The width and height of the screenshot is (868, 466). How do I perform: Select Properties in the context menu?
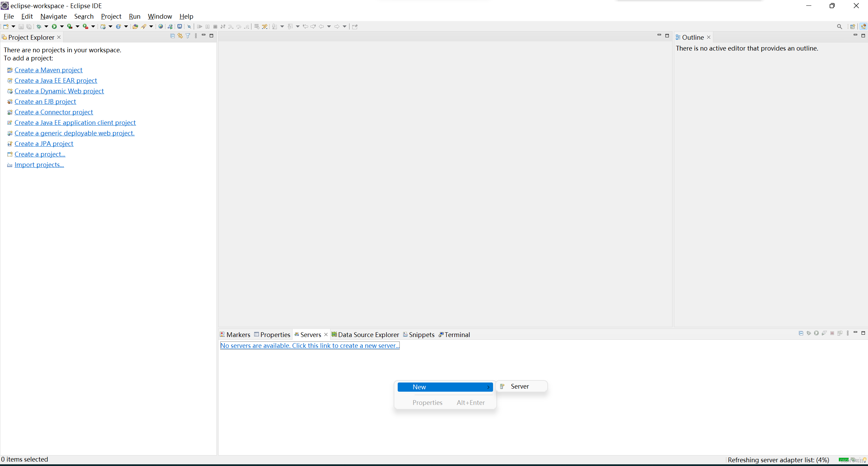(x=427, y=402)
